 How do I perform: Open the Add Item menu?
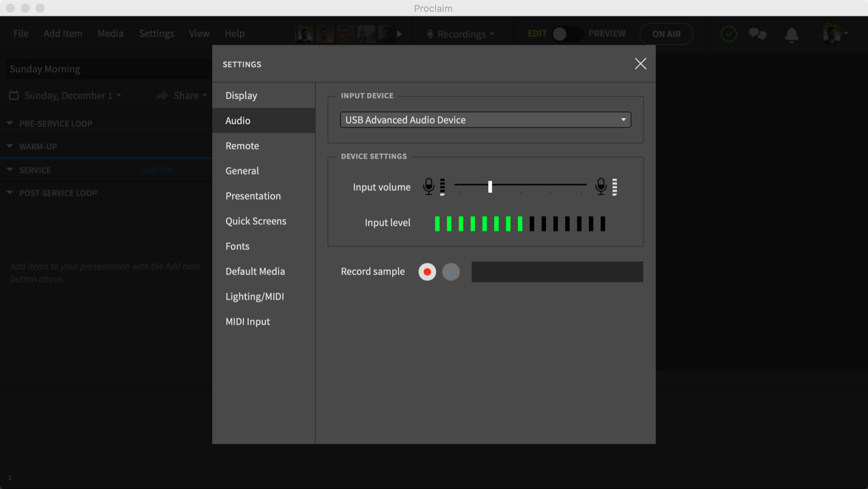[x=62, y=34]
